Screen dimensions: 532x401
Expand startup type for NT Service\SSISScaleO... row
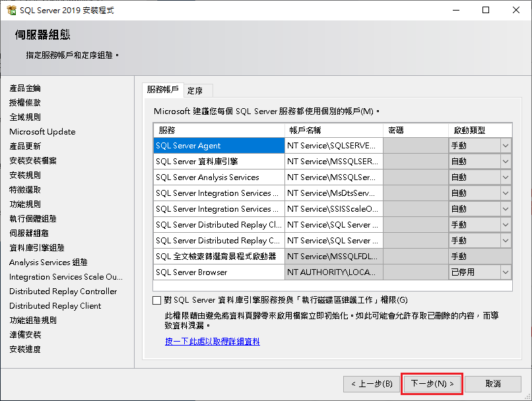506,209
